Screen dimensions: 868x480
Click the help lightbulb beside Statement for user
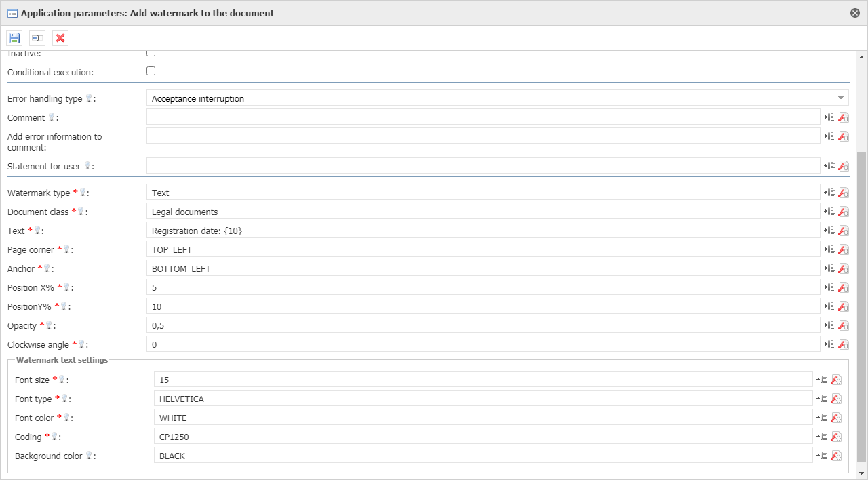pos(87,166)
